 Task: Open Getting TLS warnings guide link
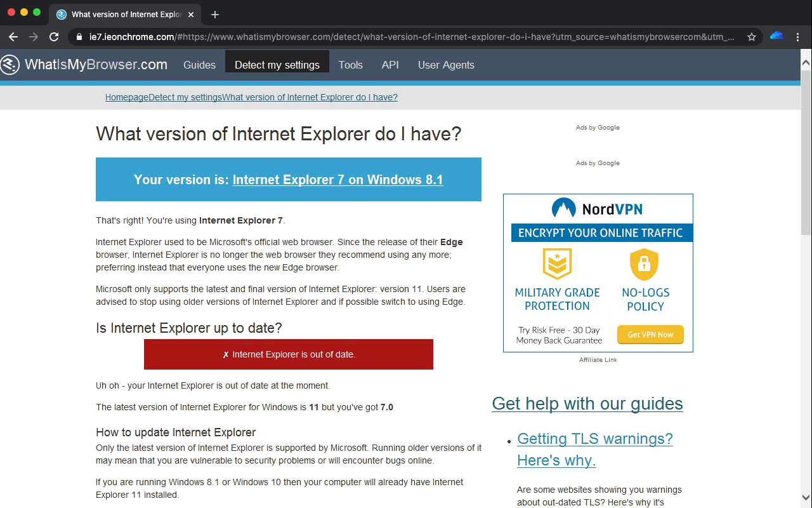pyautogui.click(x=595, y=450)
